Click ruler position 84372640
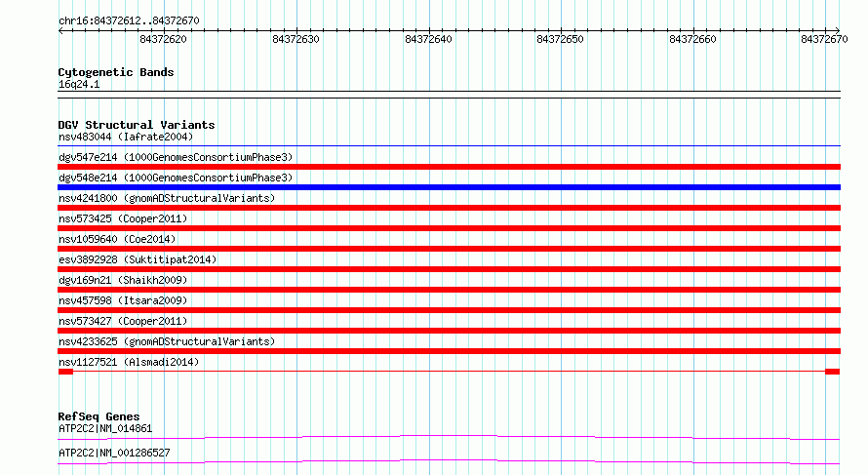Screen dimensions: 868x475 click(428, 39)
